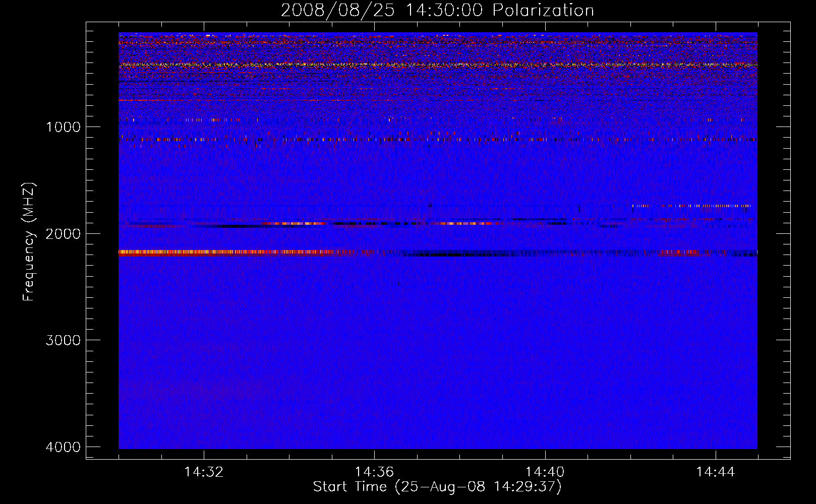816x504 pixels.
Task: Click the 14:44 time tick label
Action: click(716, 472)
